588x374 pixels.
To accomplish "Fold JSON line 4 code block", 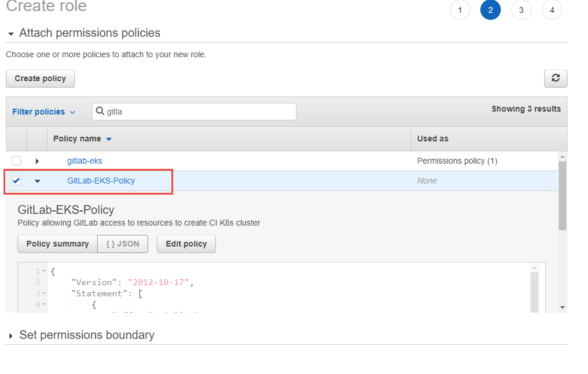I will [x=44, y=304].
